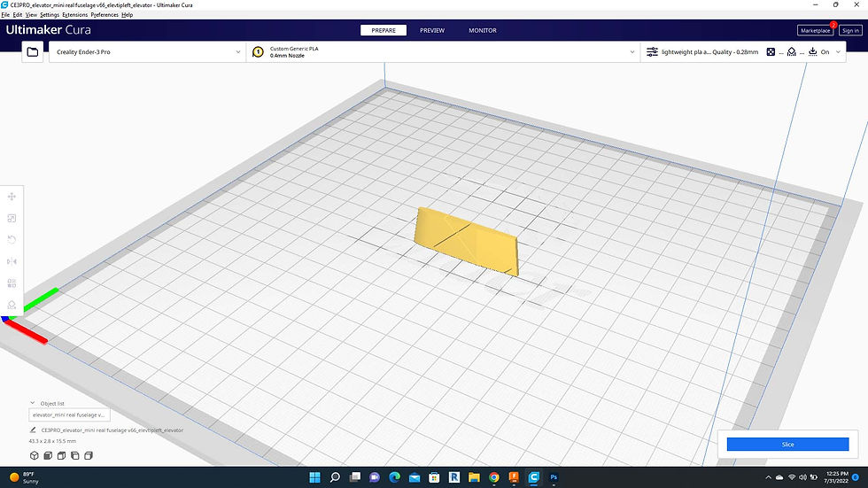868x488 pixels.
Task: Switch to 3D view orientation
Action: click(35, 455)
